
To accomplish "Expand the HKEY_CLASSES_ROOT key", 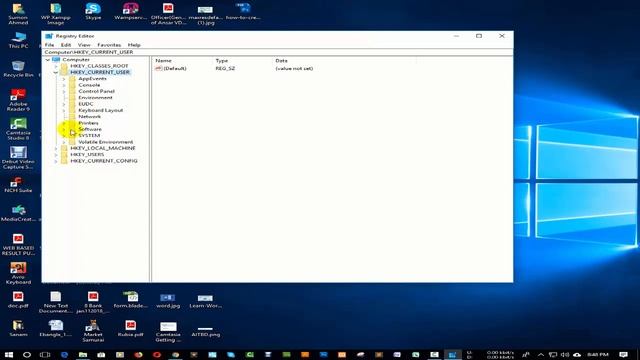I will pyautogui.click(x=56, y=66).
